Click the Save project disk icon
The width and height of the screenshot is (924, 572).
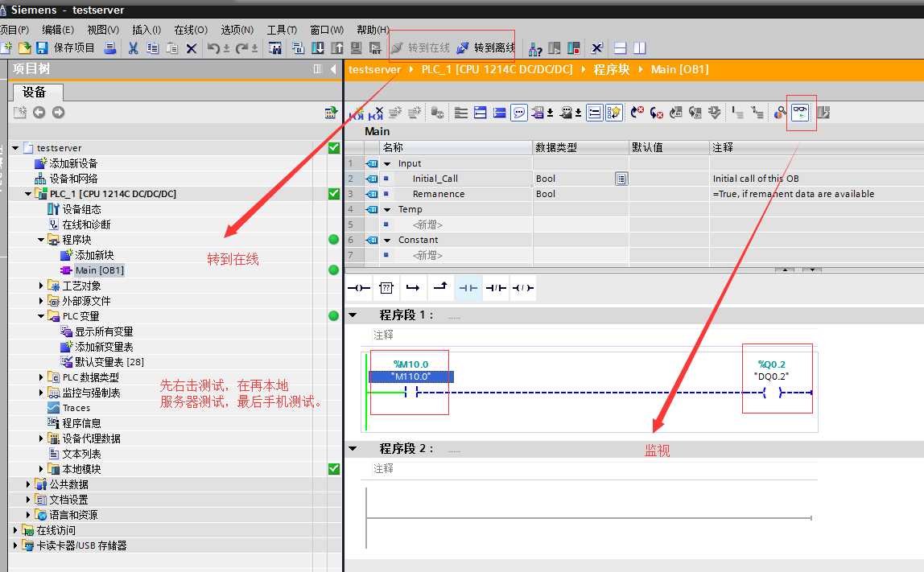(x=42, y=47)
